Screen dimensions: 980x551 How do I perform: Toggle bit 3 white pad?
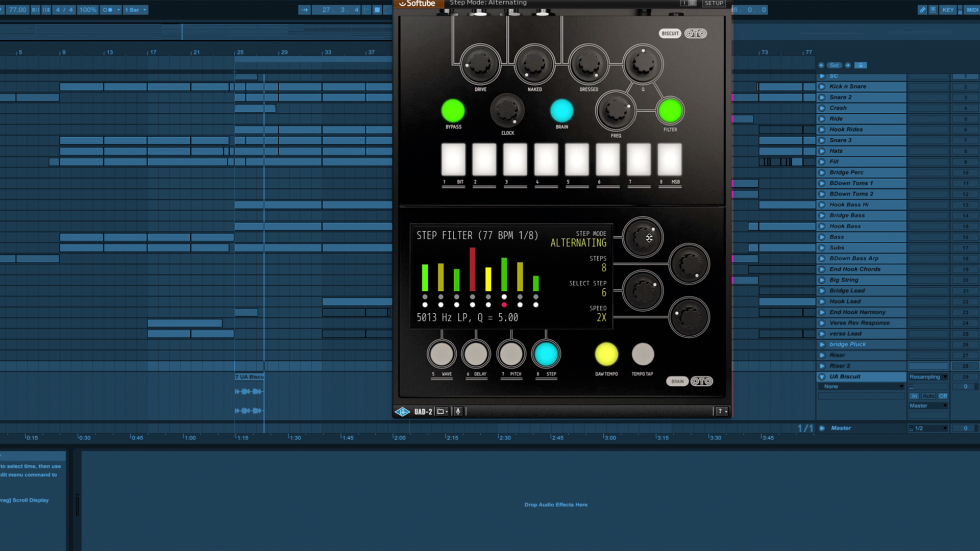[x=515, y=159]
